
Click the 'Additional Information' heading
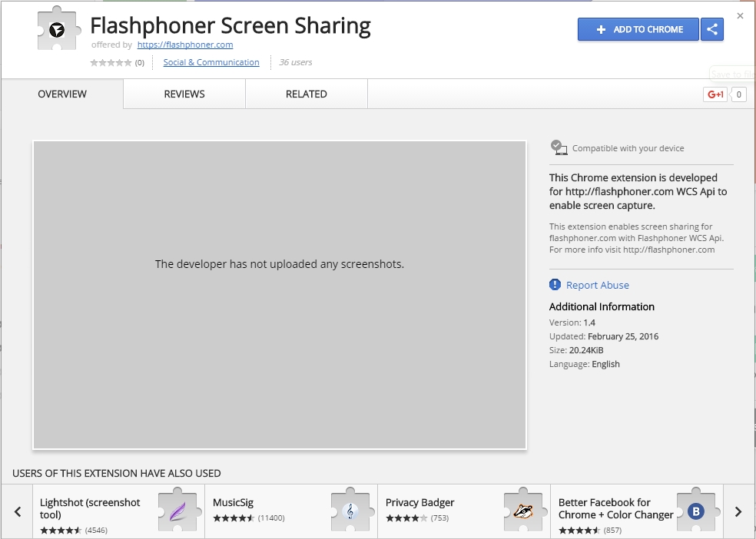click(x=602, y=307)
